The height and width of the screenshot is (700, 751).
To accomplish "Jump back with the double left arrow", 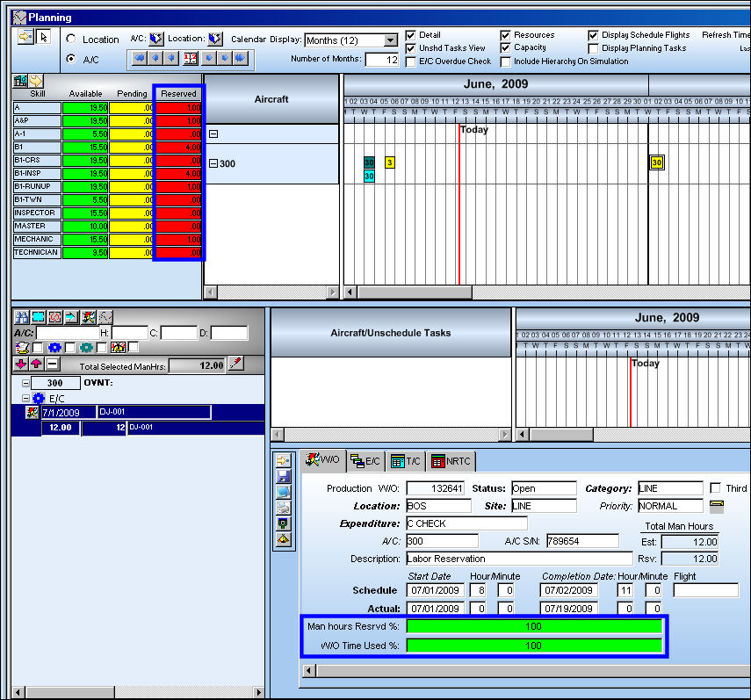I will coord(140,59).
